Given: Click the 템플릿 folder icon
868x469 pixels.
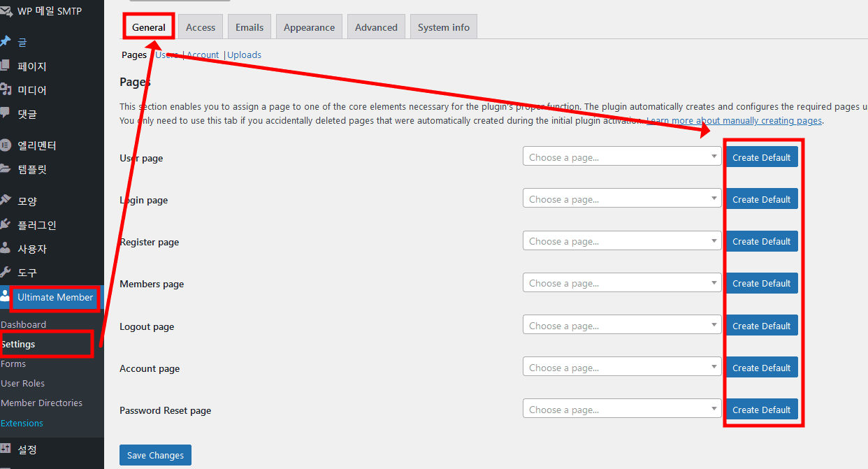Looking at the screenshot, I should [5, 169].
